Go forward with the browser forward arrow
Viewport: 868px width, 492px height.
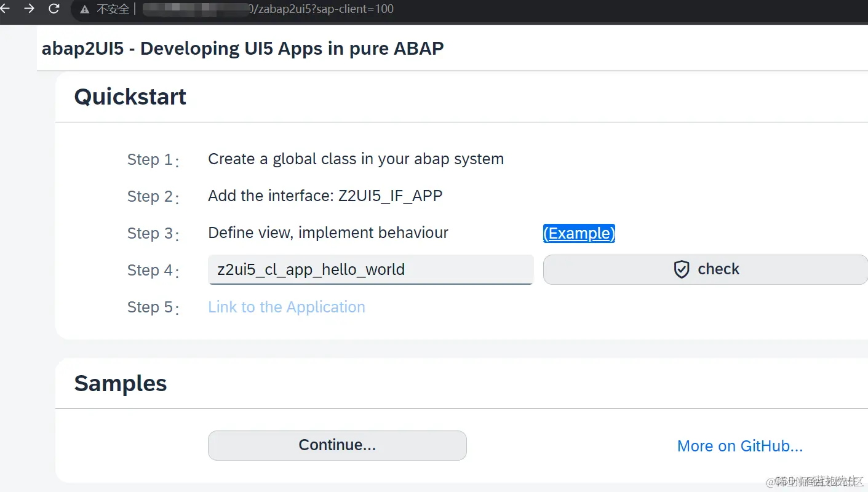point(29,9)
